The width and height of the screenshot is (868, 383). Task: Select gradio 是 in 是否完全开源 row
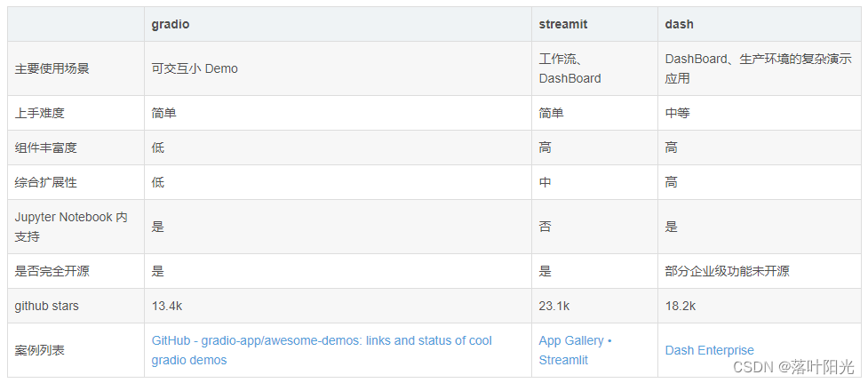click(158, 271)
